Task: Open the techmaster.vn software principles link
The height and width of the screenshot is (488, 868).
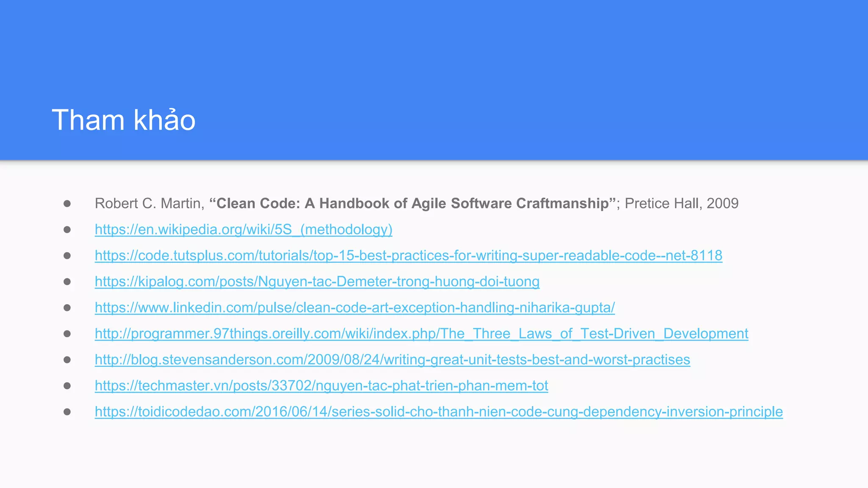Action: [322, 386]
